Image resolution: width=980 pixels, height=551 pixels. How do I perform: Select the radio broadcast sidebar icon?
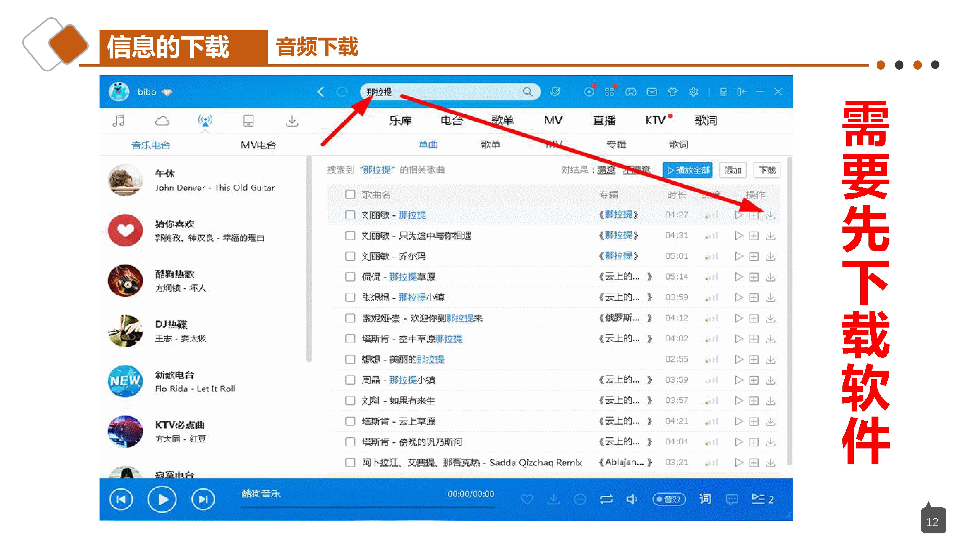[205, 121]
